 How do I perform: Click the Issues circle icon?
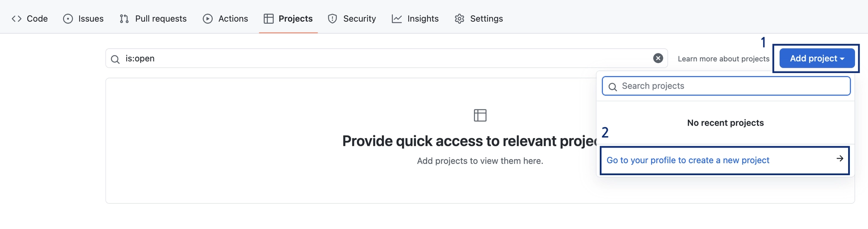pos(68,19)
